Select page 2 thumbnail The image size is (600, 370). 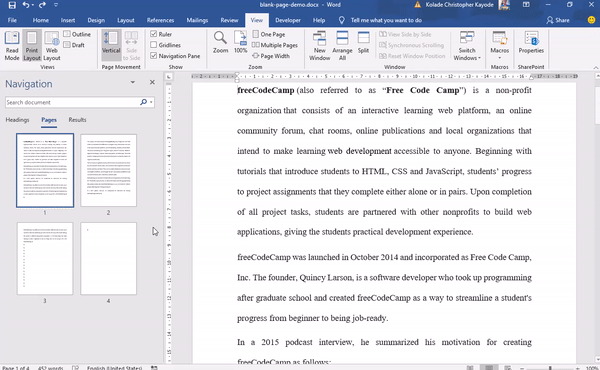click(x=108, y=170)
